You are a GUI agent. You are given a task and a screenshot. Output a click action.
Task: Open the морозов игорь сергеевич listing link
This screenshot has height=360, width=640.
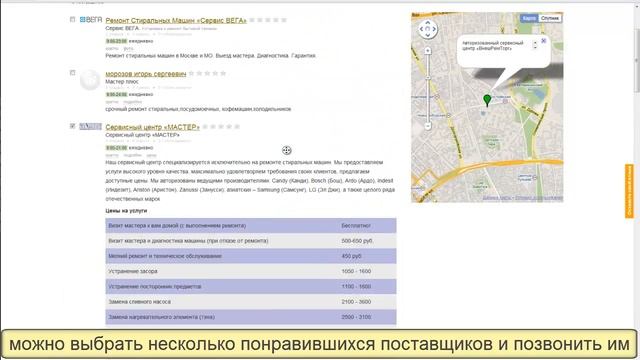pos(146,74)
